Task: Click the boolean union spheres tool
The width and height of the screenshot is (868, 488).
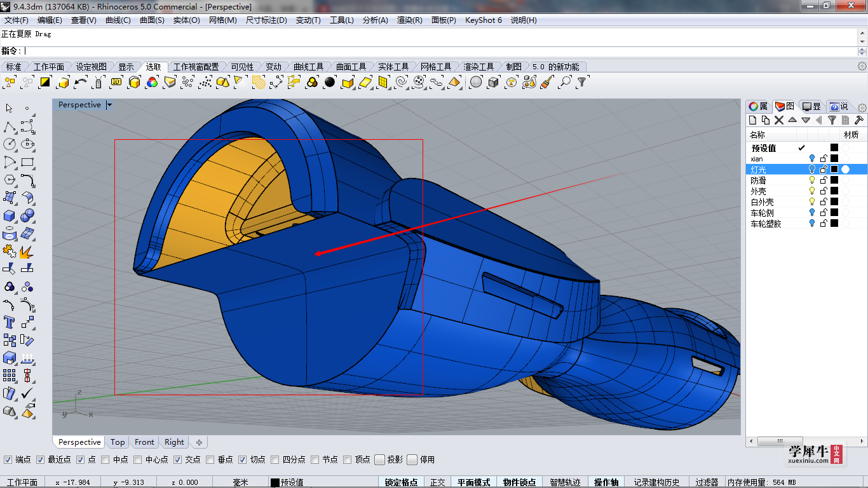Action: coord(27,216)
